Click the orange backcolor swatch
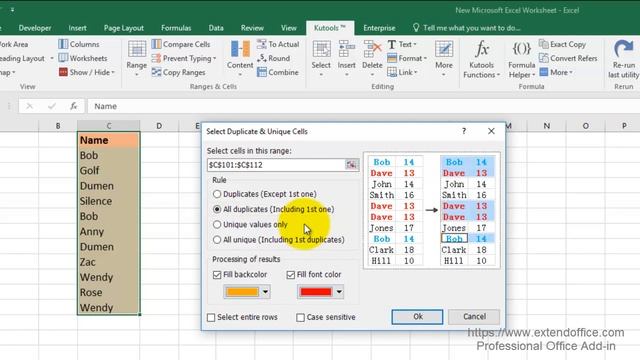Image resolution: width=640 pixels, height=360 pixels. 242,292
